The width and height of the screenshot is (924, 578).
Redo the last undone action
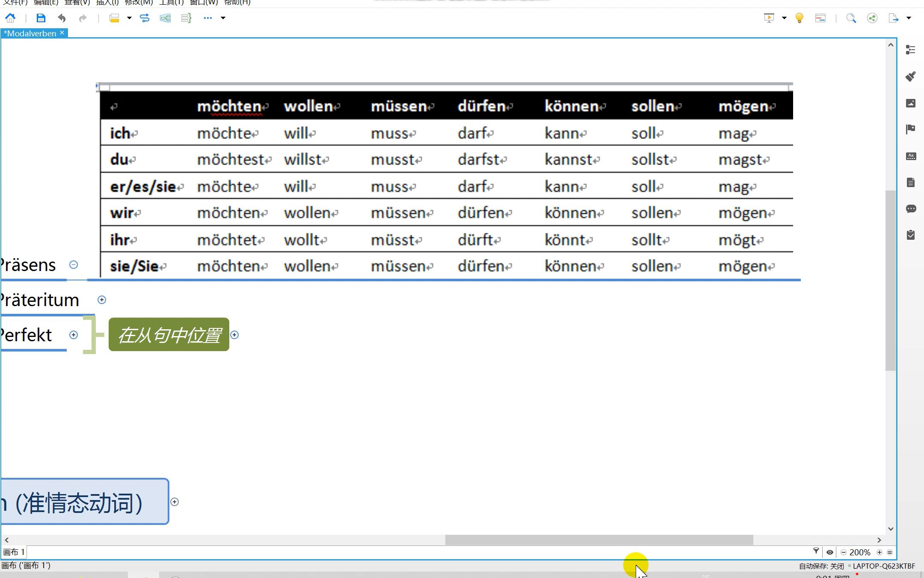coord(83,18)
